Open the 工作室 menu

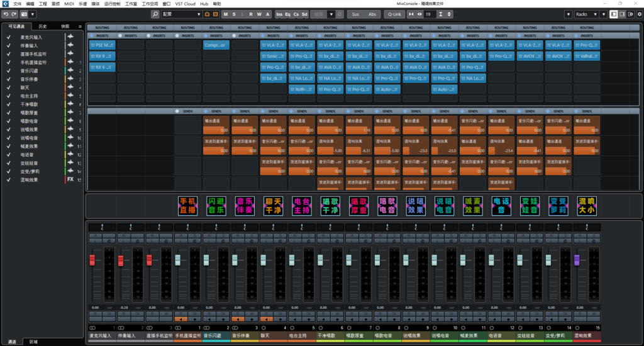(131, 4)
